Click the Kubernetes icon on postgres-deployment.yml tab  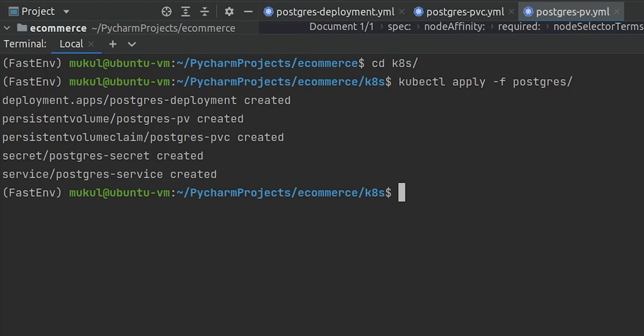point(268,12)
